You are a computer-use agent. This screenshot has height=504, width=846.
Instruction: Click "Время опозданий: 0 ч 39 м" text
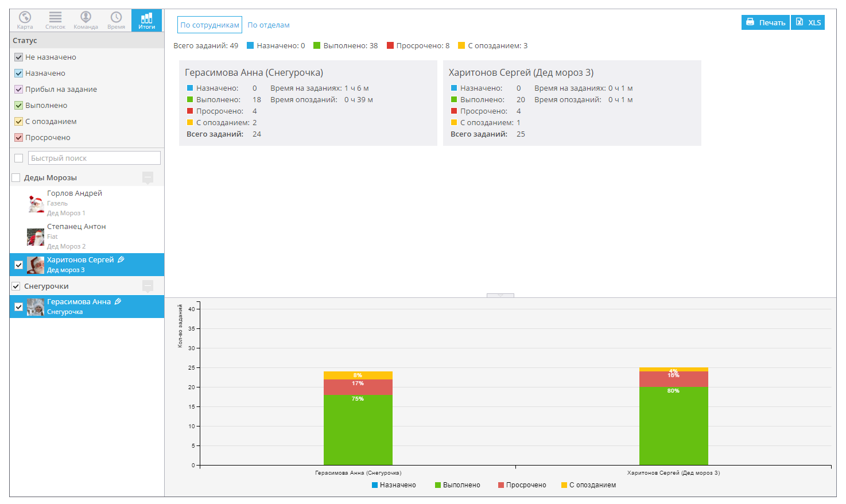[322, 99]
